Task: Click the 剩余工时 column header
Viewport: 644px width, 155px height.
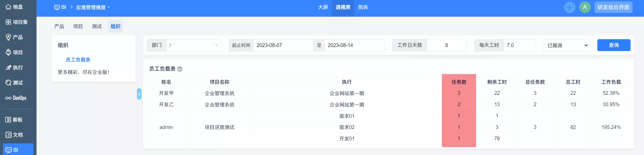Action: pyautogui.click(x=497, y=82)
